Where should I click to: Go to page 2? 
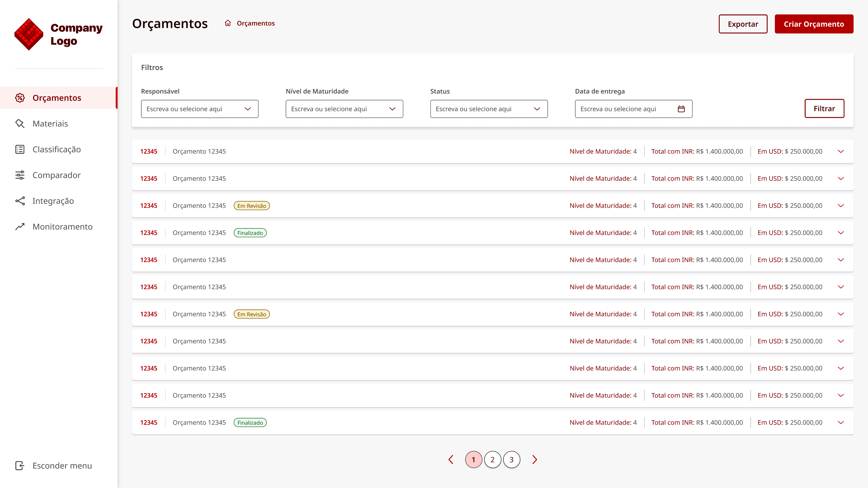coord(492,459)
